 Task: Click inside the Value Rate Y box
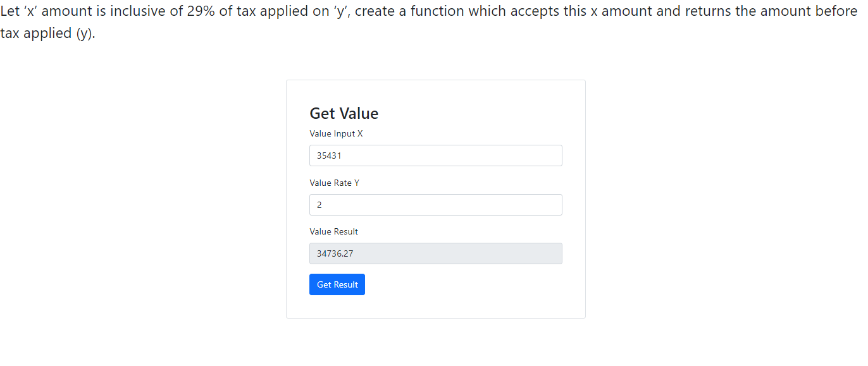[435, 205]
